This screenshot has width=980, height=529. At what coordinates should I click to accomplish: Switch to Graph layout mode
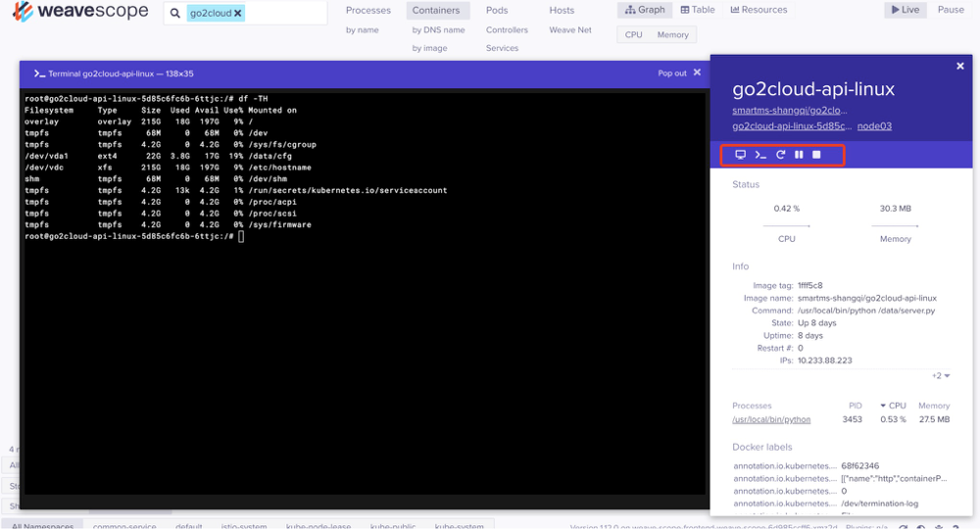pos(645,10)
